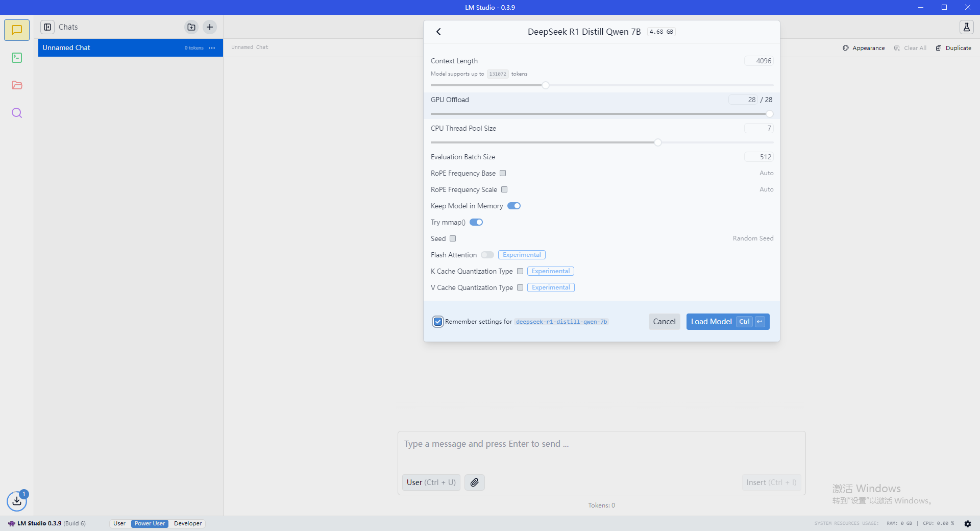Enable the Seed checkbox

click(x=453, y=238)
